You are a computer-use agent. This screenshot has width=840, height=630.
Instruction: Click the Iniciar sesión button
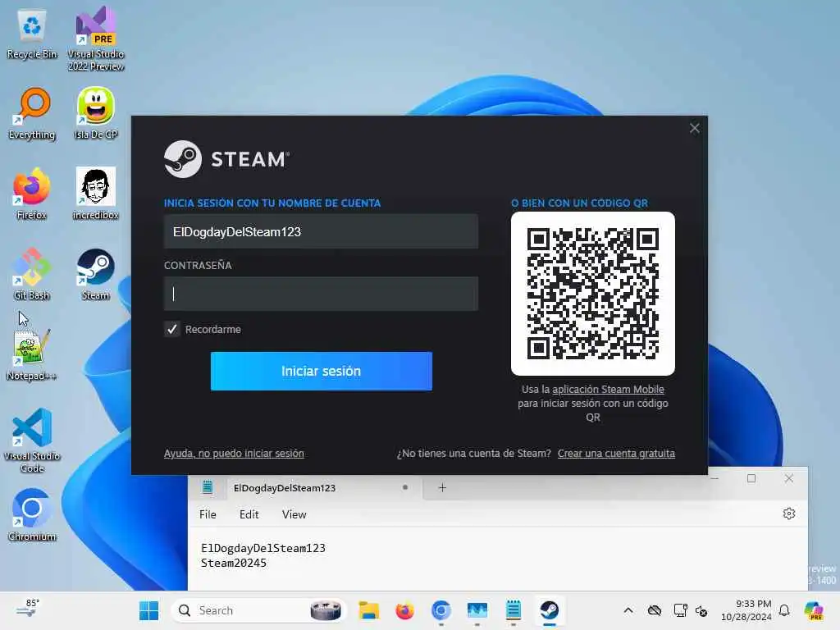(x=322, y=372)
